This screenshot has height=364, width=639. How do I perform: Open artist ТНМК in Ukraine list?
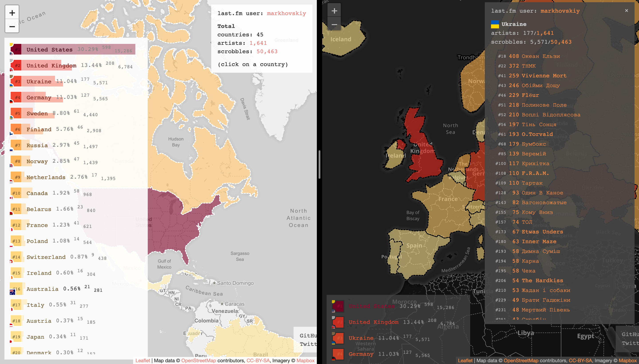(x=529, y=66)
